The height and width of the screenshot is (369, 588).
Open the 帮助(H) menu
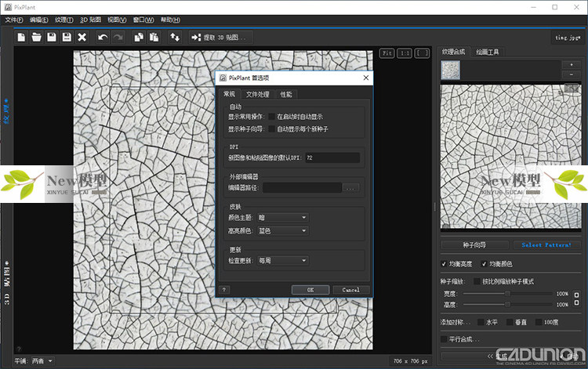tap(170, 20)
